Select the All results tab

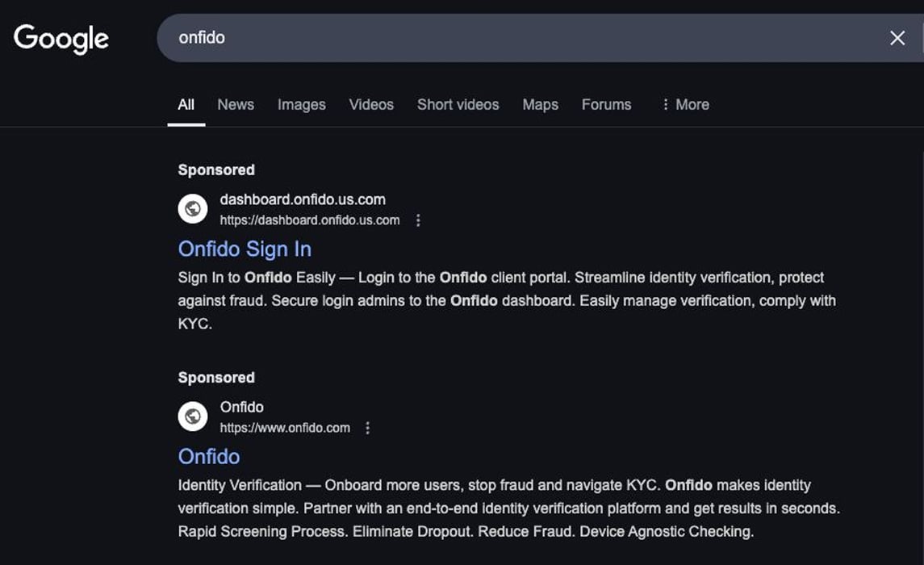(186, 104)
